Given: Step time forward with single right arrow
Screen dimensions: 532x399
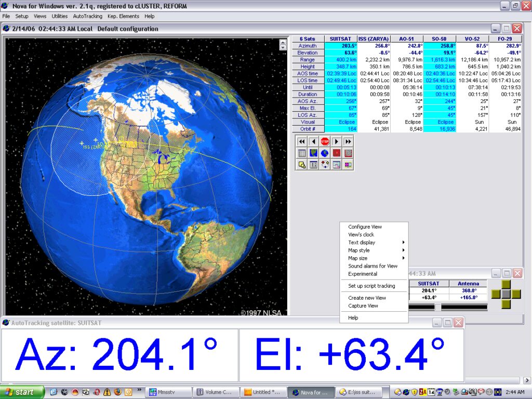Looking at the screenshot, I should tap(337, 141).
